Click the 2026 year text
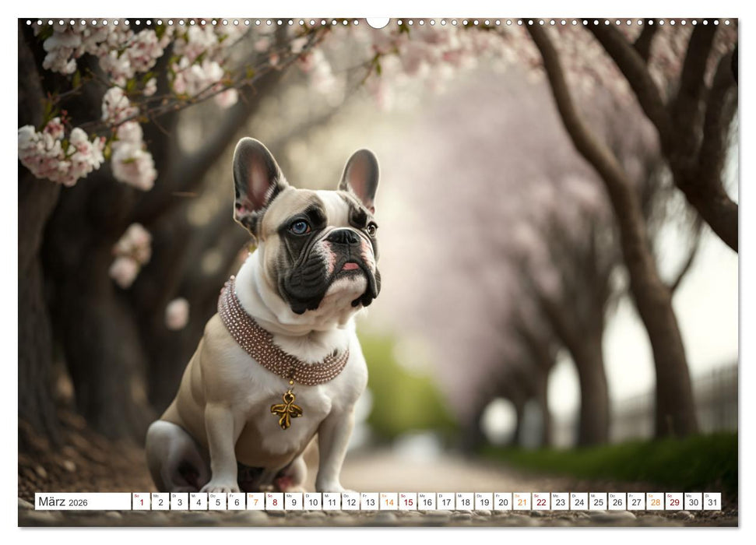Screen dimensions: 756x545 point(79,504)
